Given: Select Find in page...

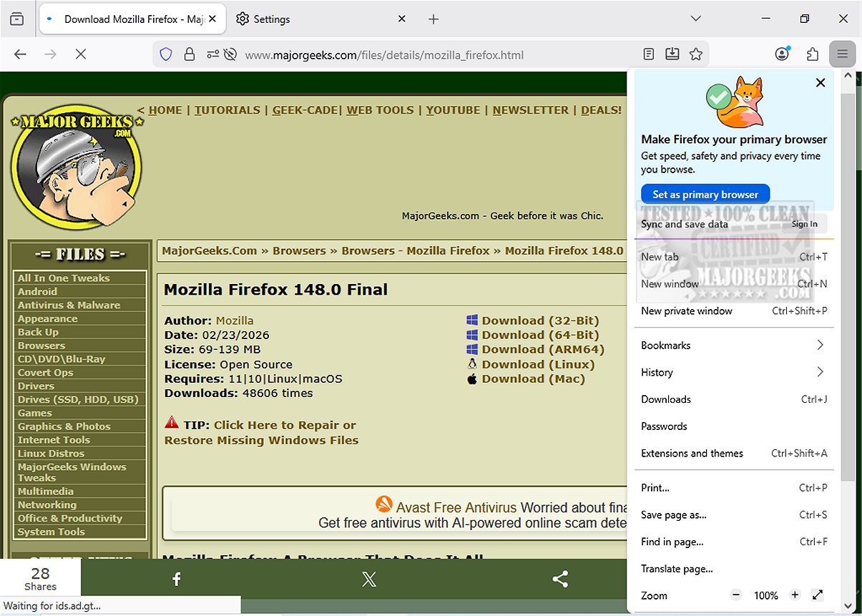Looking at the screenshot, I should point(734,542).
